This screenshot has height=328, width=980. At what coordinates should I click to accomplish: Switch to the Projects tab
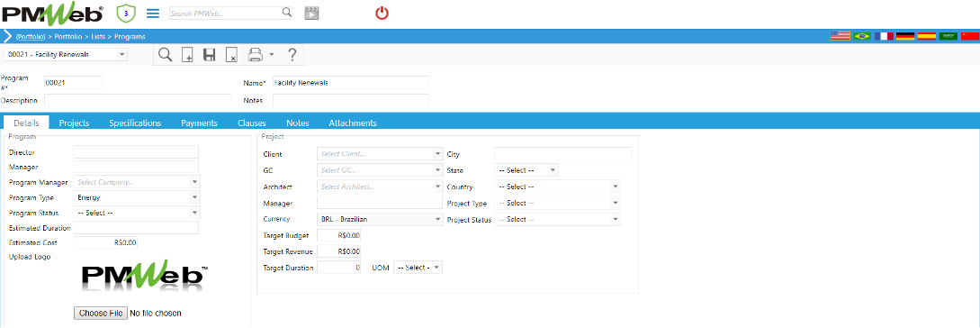(74, 123)
